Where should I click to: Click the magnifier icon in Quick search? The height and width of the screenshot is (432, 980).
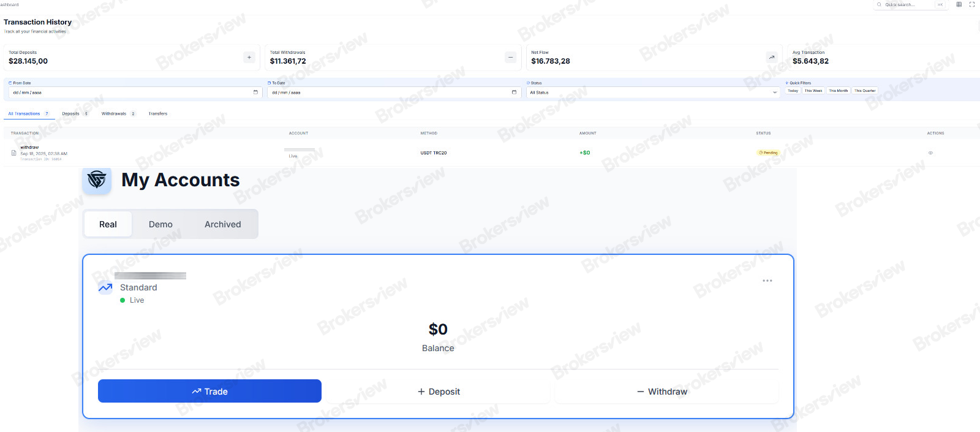coord(880,4)
